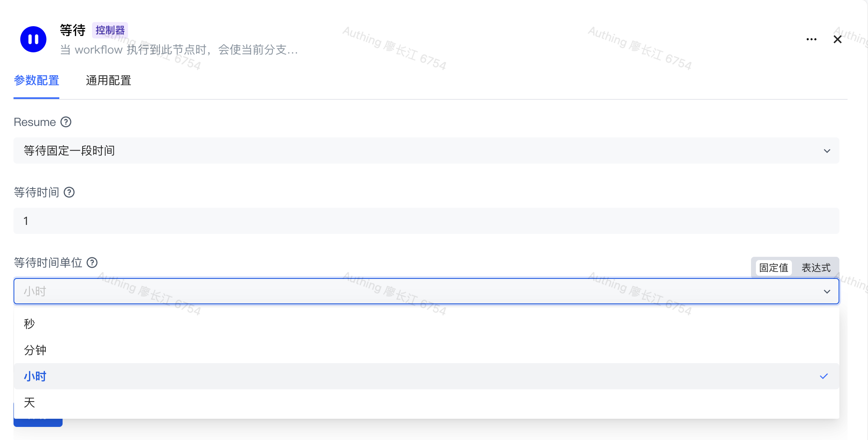Click the 控制器 tag label

110,30
